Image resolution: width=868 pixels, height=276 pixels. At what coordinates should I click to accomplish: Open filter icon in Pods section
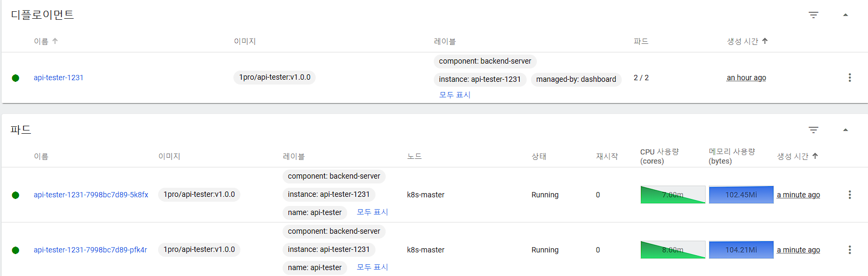[813, 130]
